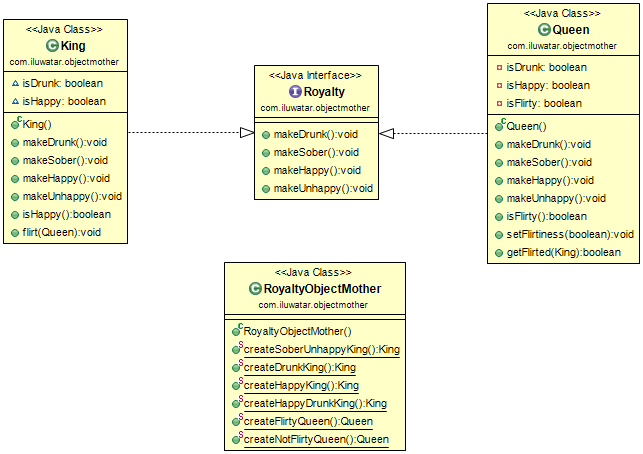Select the flirt(Queen):void method in King
The image size is (643, 454).
[62, 232]
